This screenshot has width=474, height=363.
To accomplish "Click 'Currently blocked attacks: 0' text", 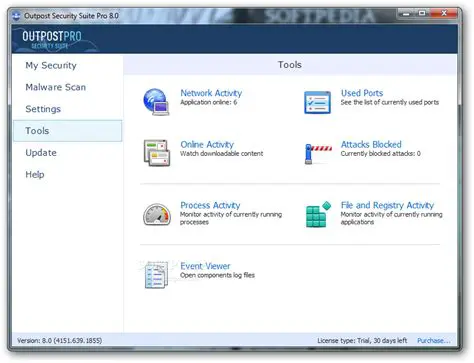I will point(380,153).
